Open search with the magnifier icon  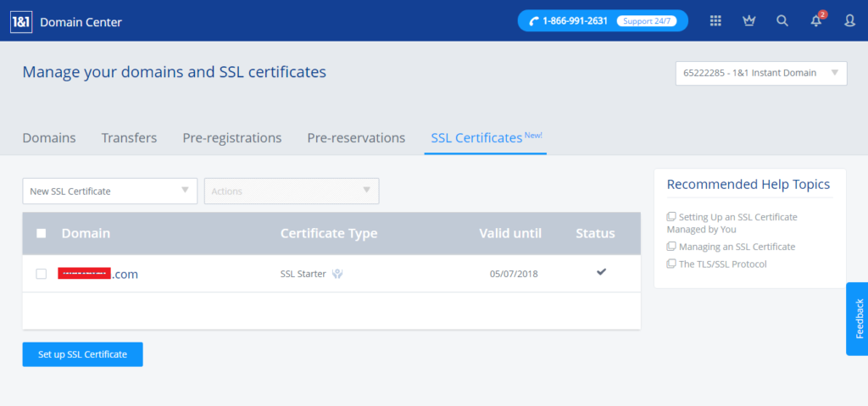[782, 21]
